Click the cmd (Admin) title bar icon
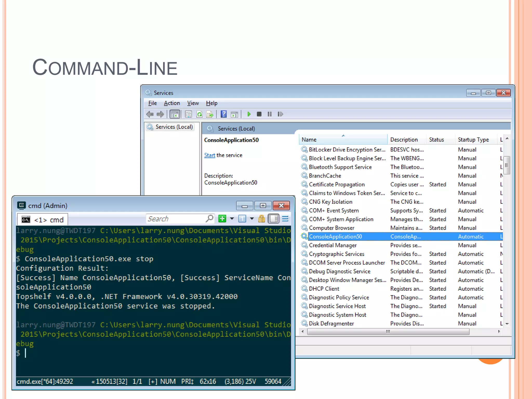Screen dimensions: 532x399 [x=22, y=205]
